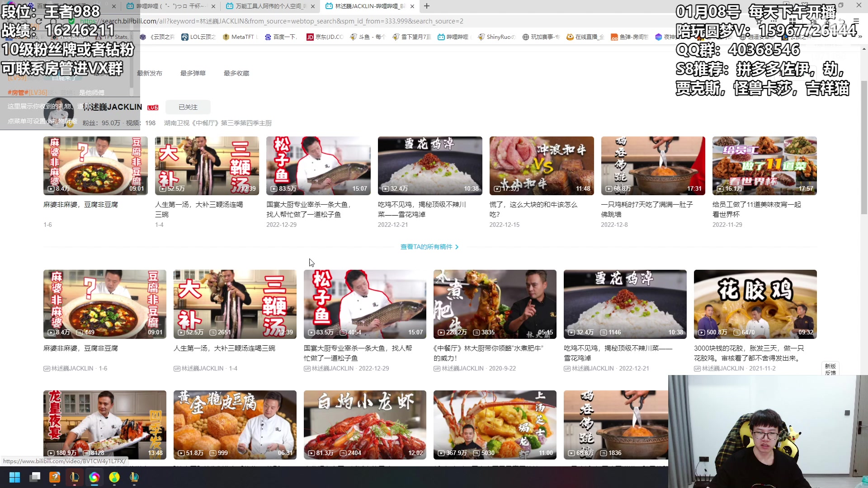The width and height of the screenshot is (868, 488).
Task: Sort results by 最新发布
Action: click(x=150, y=73)
